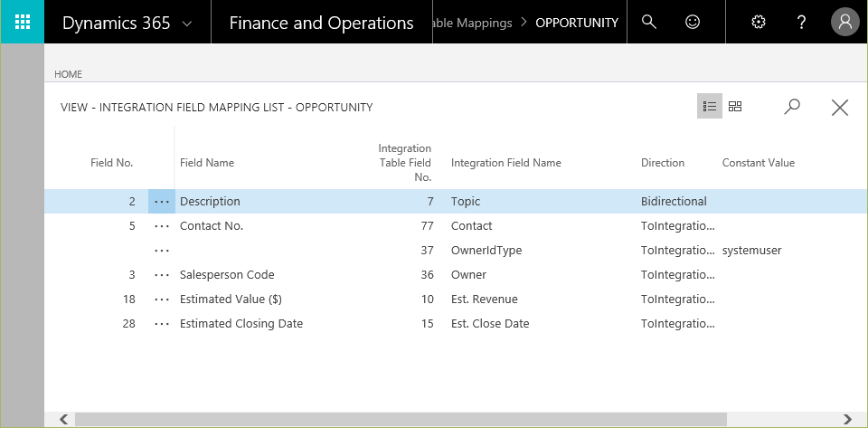Switch to list view layout icon
Screen dimensions: 868x428
tap(710, 106)
